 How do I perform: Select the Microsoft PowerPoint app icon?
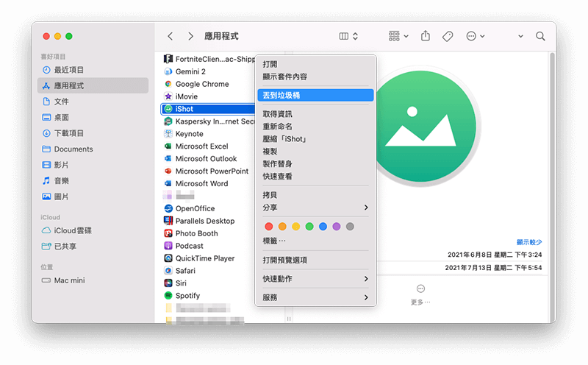[x=168, y=171]
